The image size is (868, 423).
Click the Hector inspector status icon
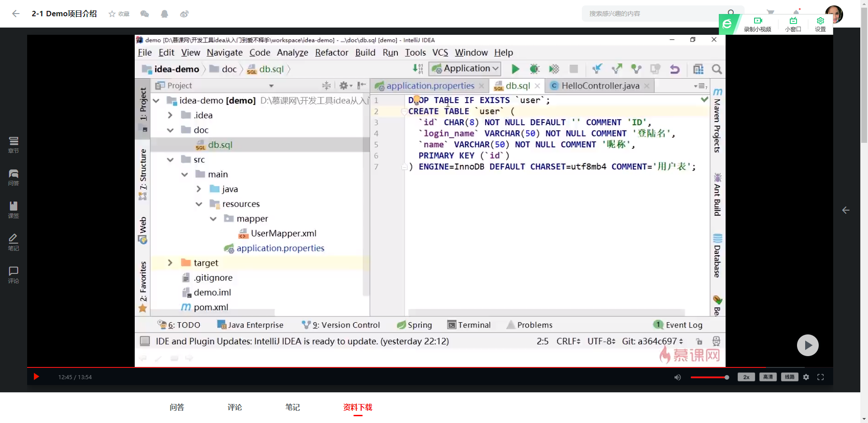click(x=716, y=341)
